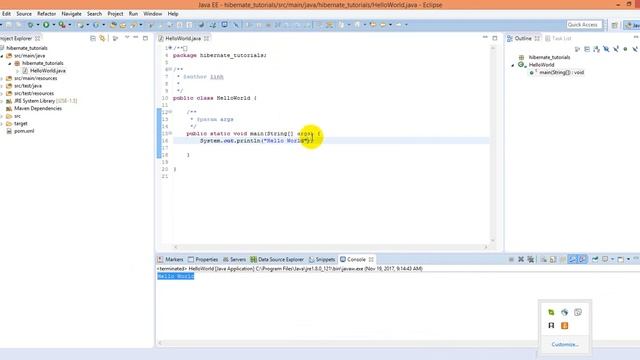Select Maven Dependencies in Project Explorer
Image resolution: width=640 pixels, height=360 pixels.
[38, 109]
